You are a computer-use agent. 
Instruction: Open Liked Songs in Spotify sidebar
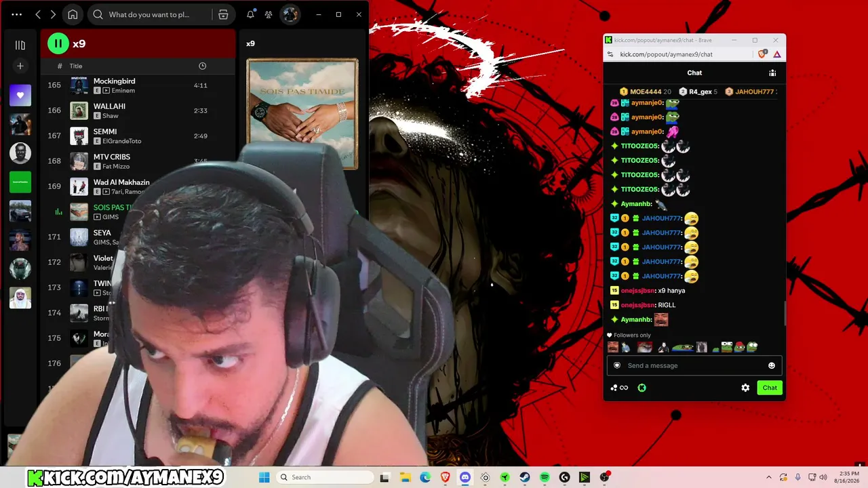(x=20, y=96)
